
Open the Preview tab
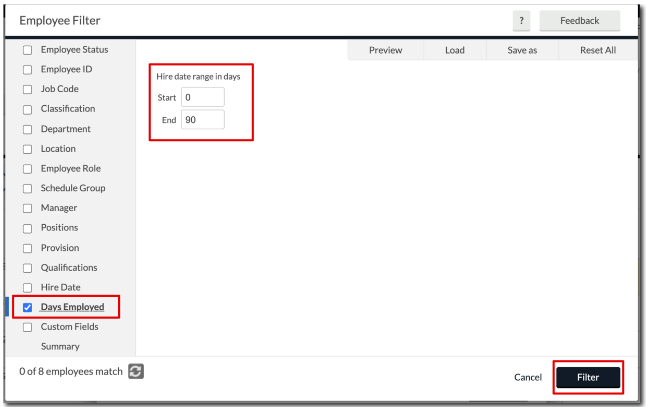(x=386, y=50)
